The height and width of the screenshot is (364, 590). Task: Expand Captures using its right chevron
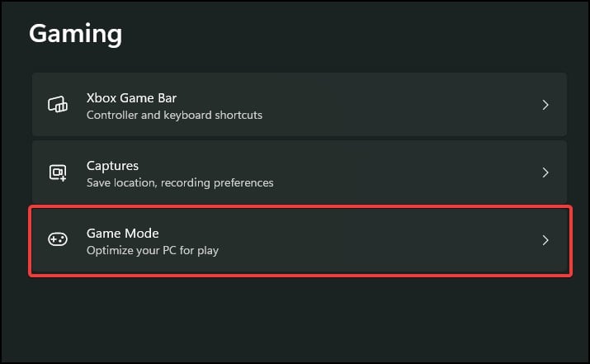point(545,173)
